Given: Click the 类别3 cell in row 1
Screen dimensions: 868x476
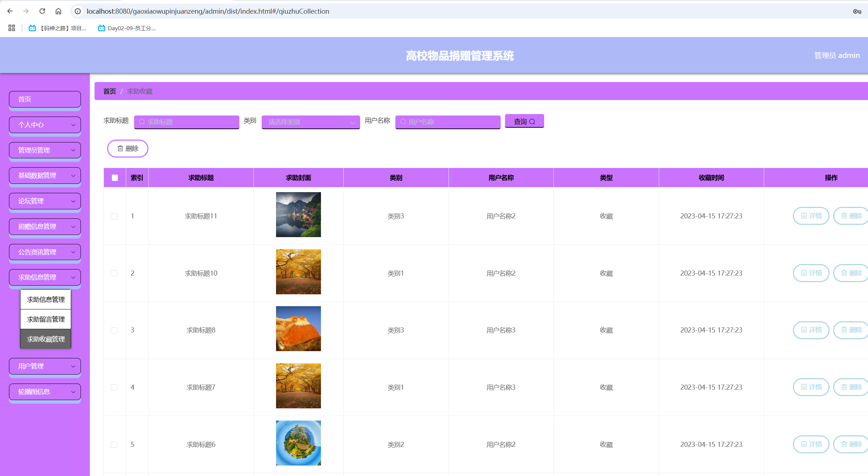Looking at the screenshot, I should coord(396,216).
